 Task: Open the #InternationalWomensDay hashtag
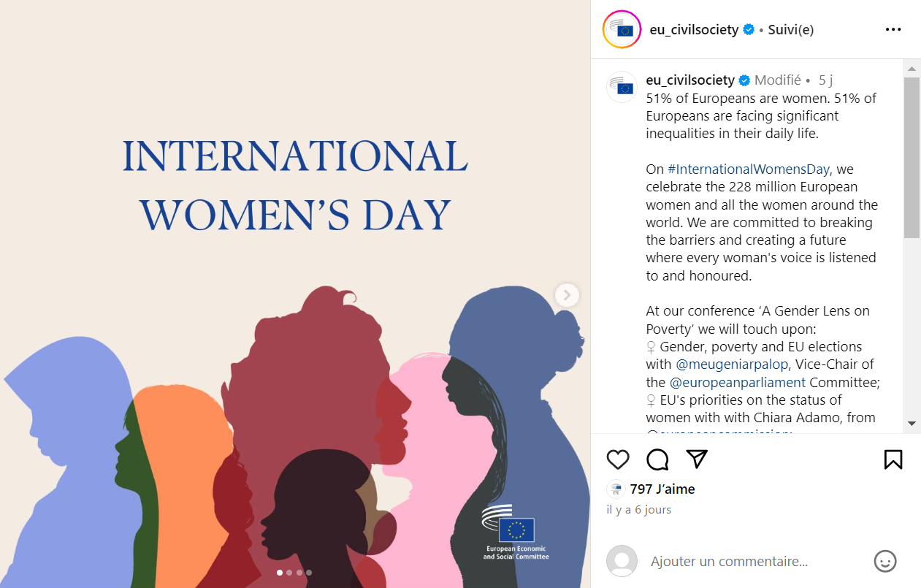coord(749,169)
